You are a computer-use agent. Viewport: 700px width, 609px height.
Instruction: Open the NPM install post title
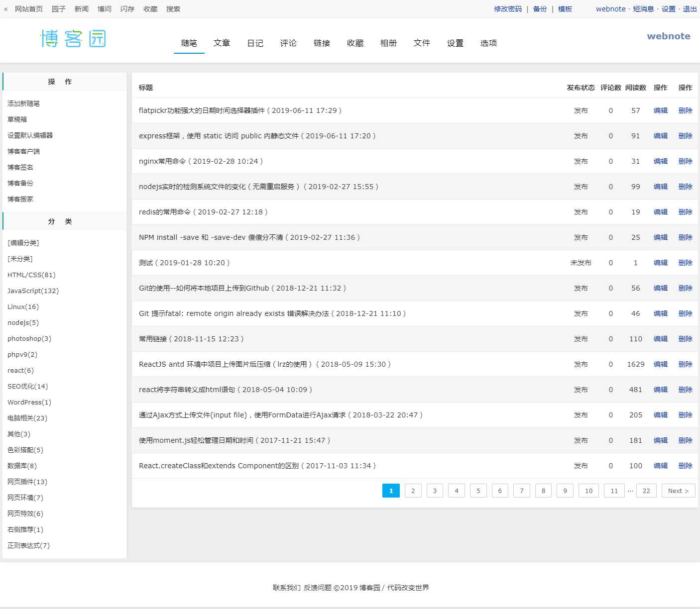pos(249,237)
